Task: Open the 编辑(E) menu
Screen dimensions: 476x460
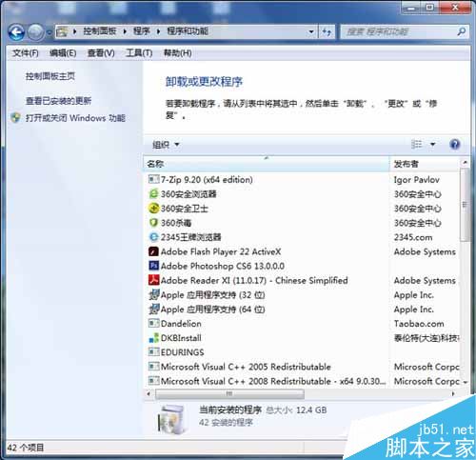Action: (63, 53)
